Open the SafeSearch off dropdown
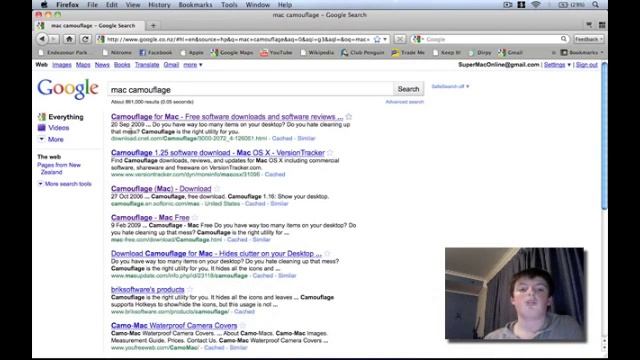Image resolution: width=640 pixels, height=360 pixels. [450, 87]
